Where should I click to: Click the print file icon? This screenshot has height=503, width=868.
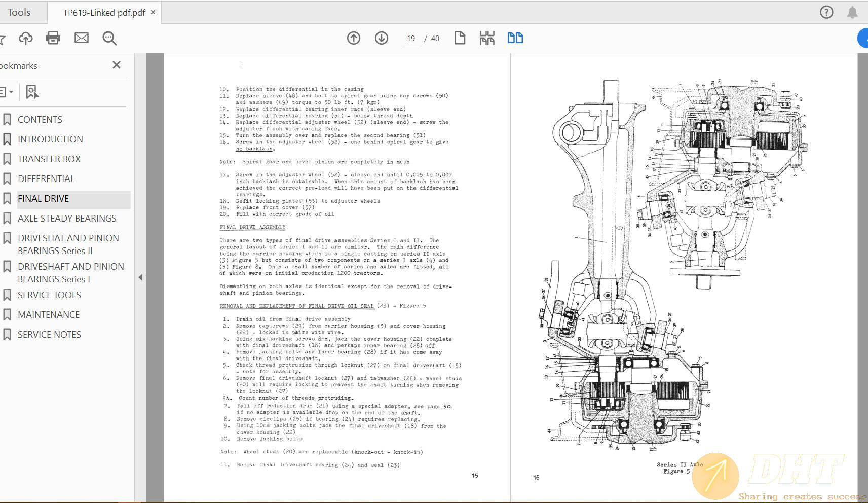click(53, 38)
